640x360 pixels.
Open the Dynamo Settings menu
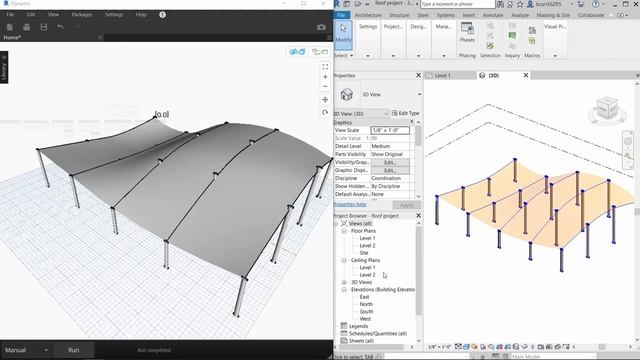click(x=114, y=15)
